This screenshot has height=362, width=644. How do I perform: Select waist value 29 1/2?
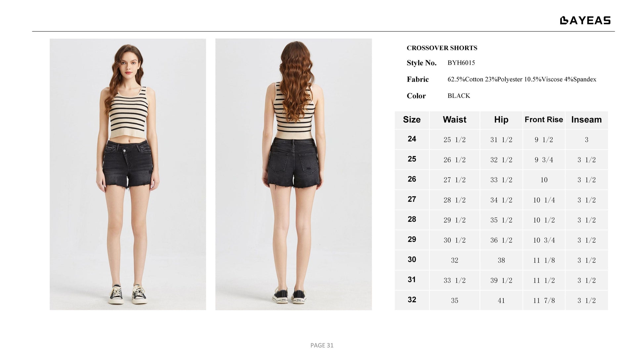coord(454,220)
